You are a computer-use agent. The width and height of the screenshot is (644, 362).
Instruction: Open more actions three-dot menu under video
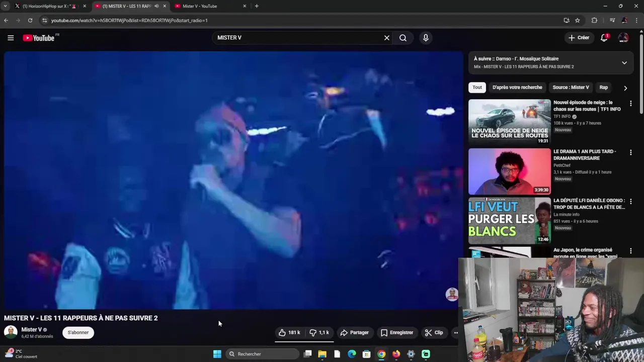(456, 332)
